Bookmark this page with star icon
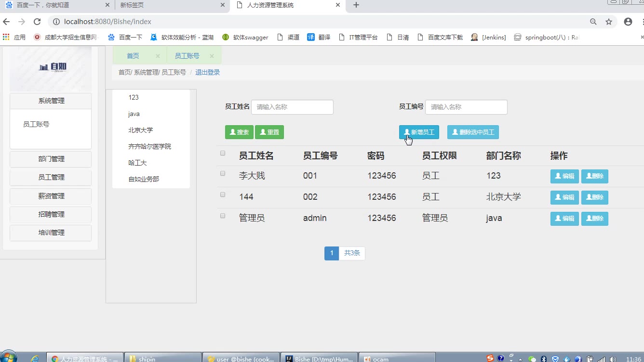This screenshot has width=644, height=362. [609, 22]
